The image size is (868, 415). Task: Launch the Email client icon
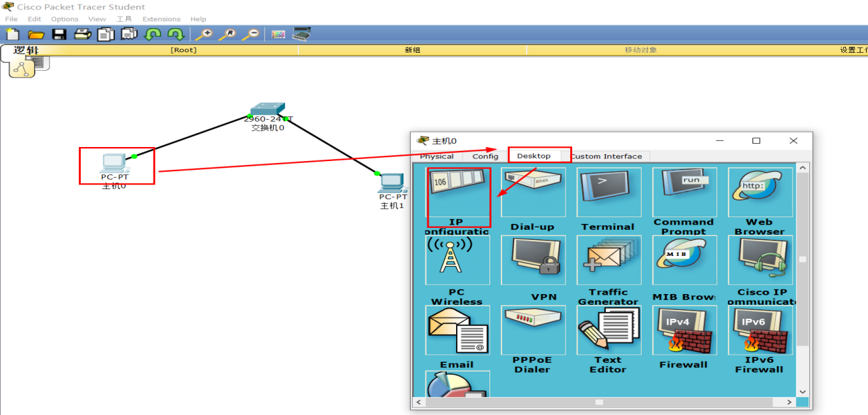click(x=458, y=331)
